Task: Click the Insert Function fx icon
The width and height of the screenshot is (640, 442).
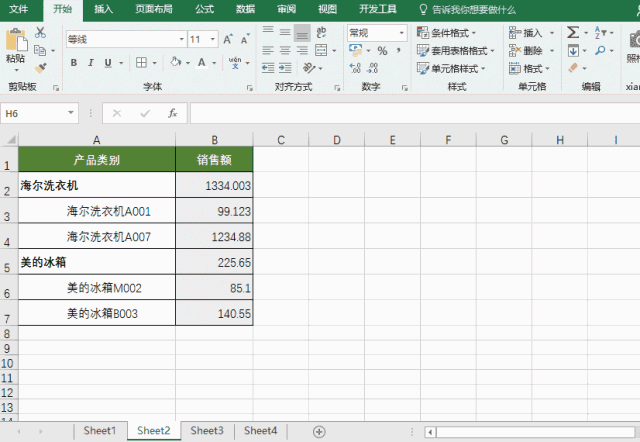Action: pos(172,113)
